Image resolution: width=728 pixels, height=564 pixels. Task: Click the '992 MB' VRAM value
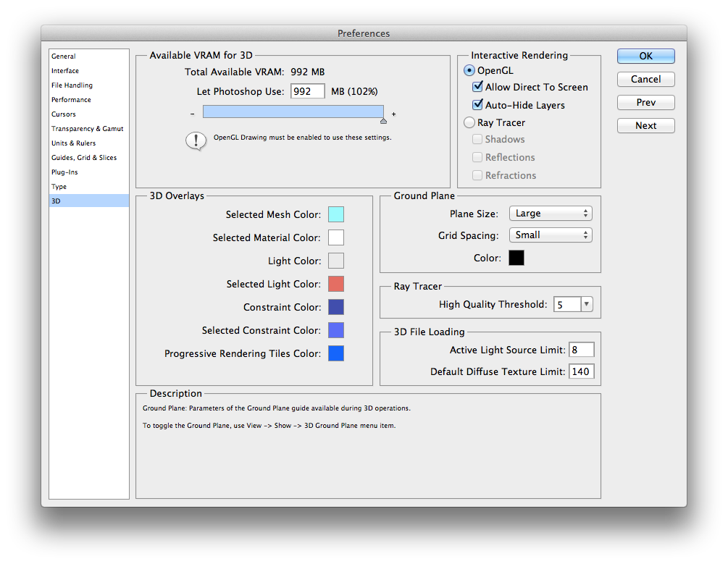tap(308, 72)
